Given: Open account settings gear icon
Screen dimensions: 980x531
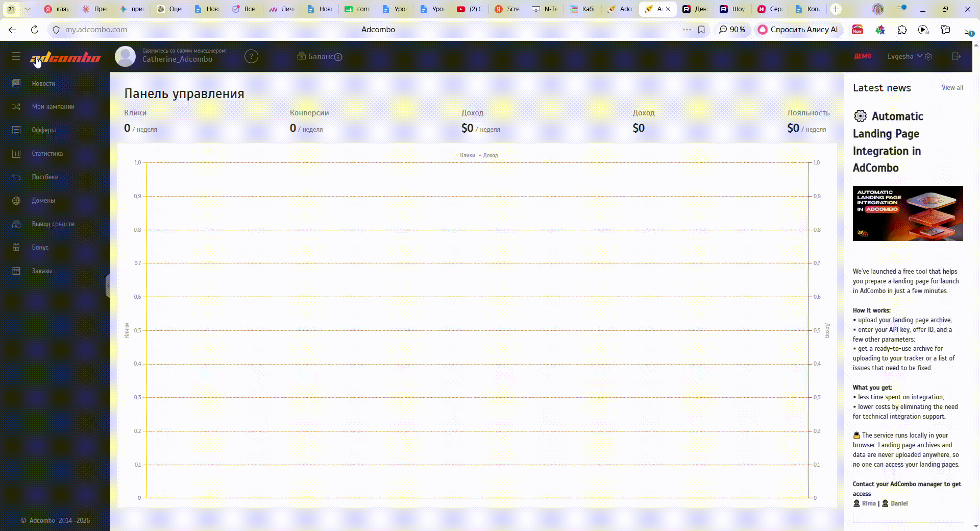Looking at the screenshot, I should pos(928,57).
